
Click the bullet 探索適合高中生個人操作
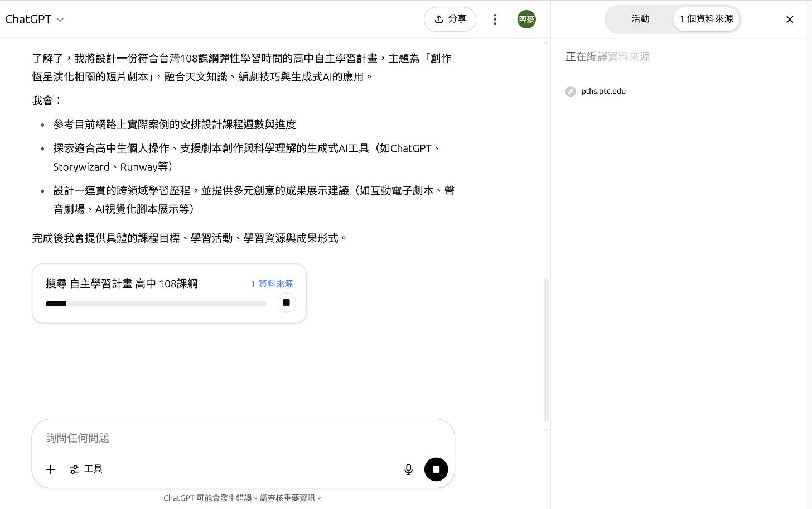tap(247, 157)
